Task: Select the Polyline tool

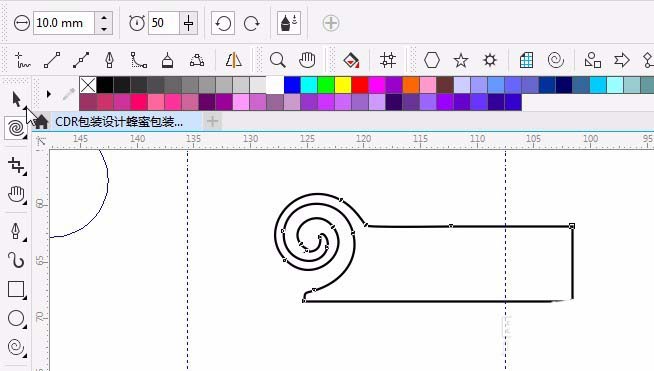Action: (x=167, y=60)
